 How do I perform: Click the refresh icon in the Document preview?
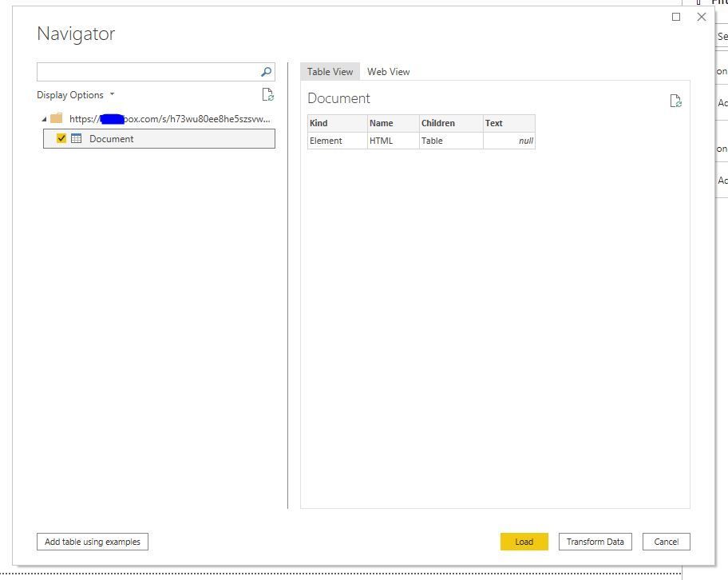coord(675,101)
